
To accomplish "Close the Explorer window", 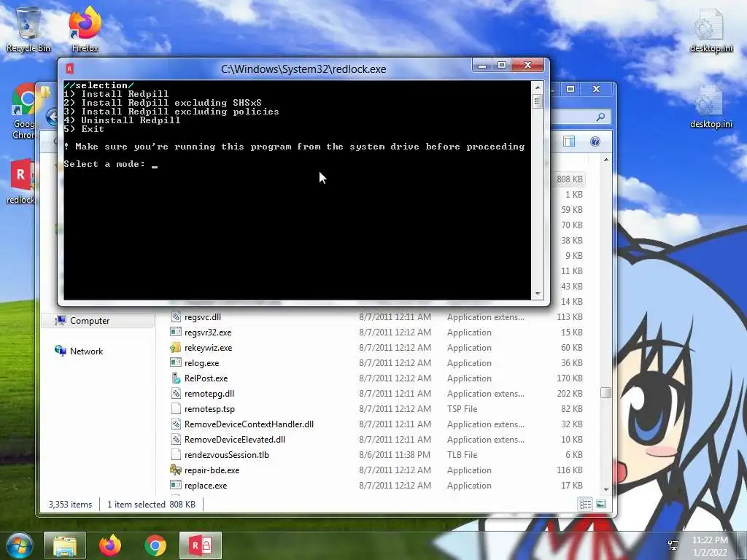I will (x=596, y=89).
